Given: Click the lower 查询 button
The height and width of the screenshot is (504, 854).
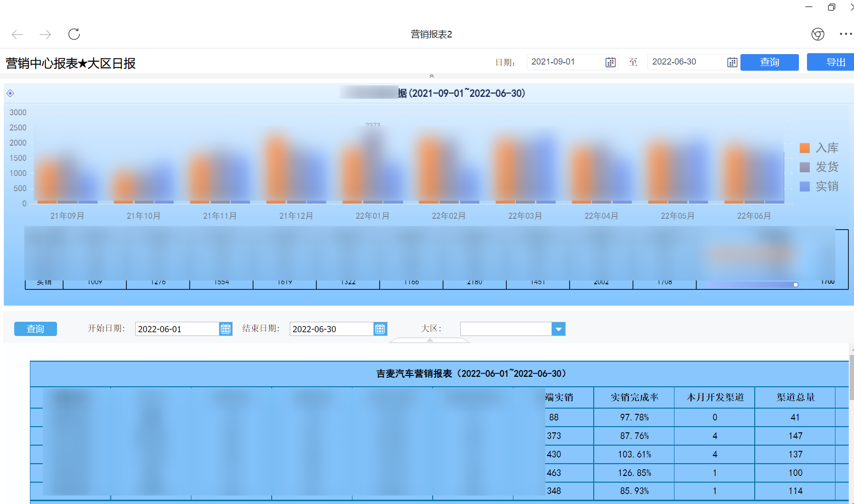Looking at the screenshot, I should click(36, 329).
